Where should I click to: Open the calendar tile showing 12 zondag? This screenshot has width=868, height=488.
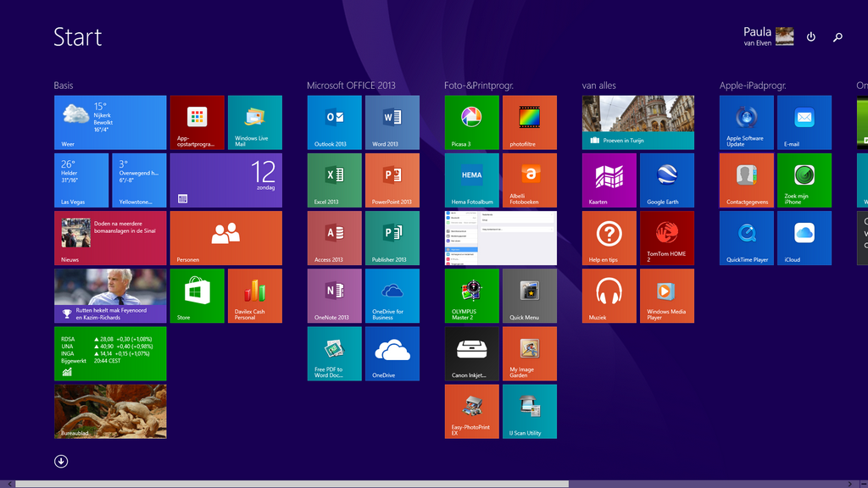click(225, 180)
